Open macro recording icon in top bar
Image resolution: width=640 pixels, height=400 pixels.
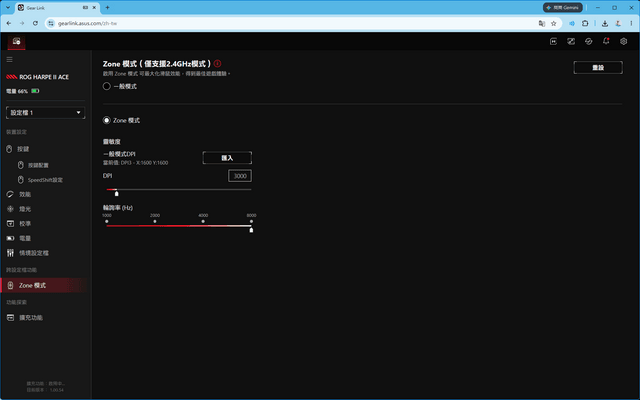pos(553,41)
